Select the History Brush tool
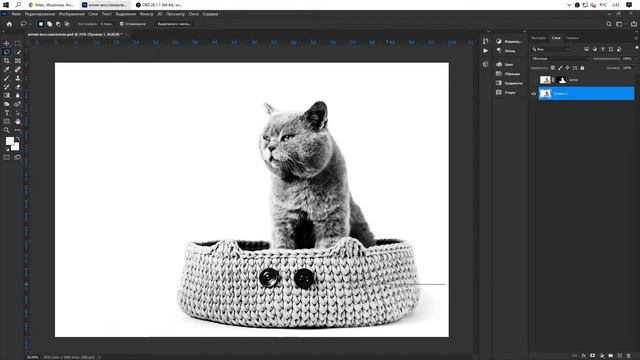The width and height of the screenshot is (640, 360). click(x=7, y=87)
